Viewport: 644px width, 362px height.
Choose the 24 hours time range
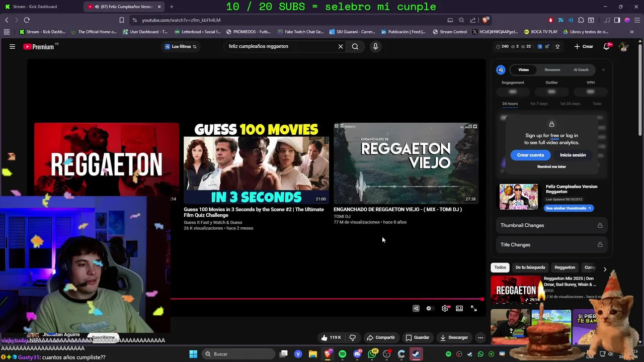[x=510, y=104]
